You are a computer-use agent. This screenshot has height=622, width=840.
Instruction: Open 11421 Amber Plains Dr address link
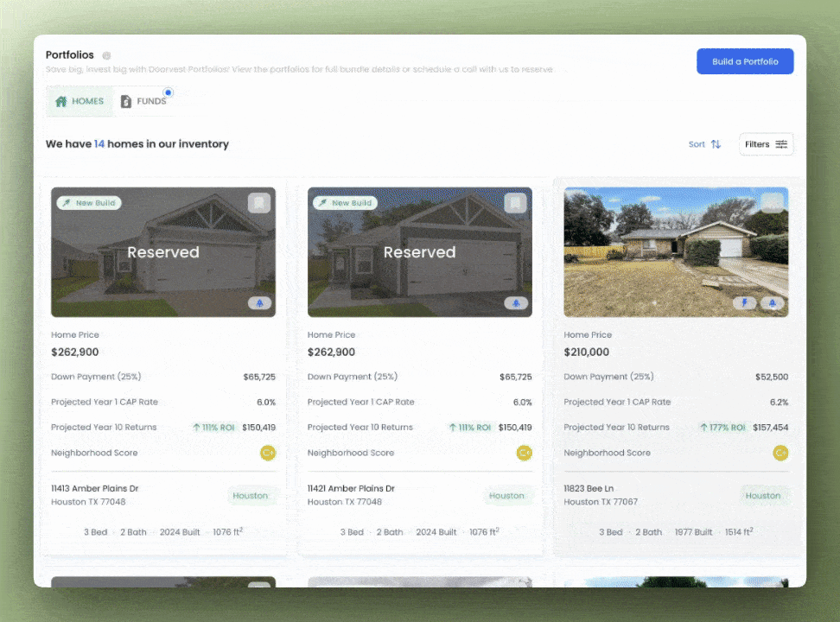tap(351, 489)
